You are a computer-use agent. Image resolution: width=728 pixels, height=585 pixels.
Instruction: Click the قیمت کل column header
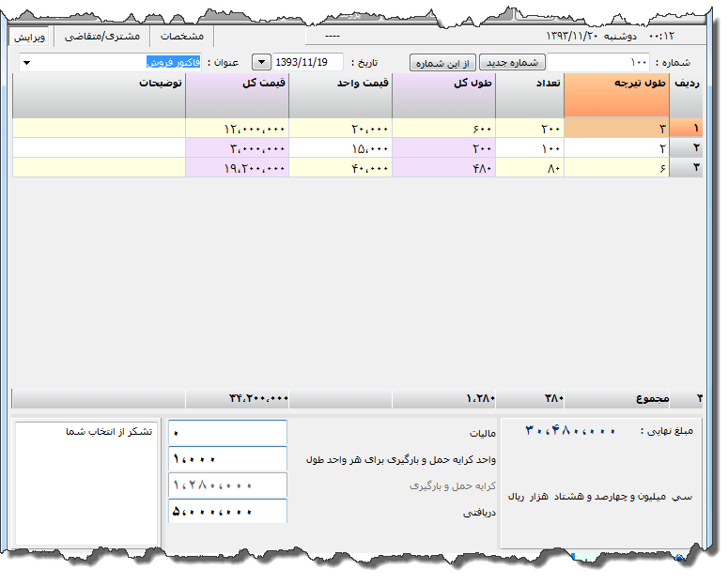point(237,84)
